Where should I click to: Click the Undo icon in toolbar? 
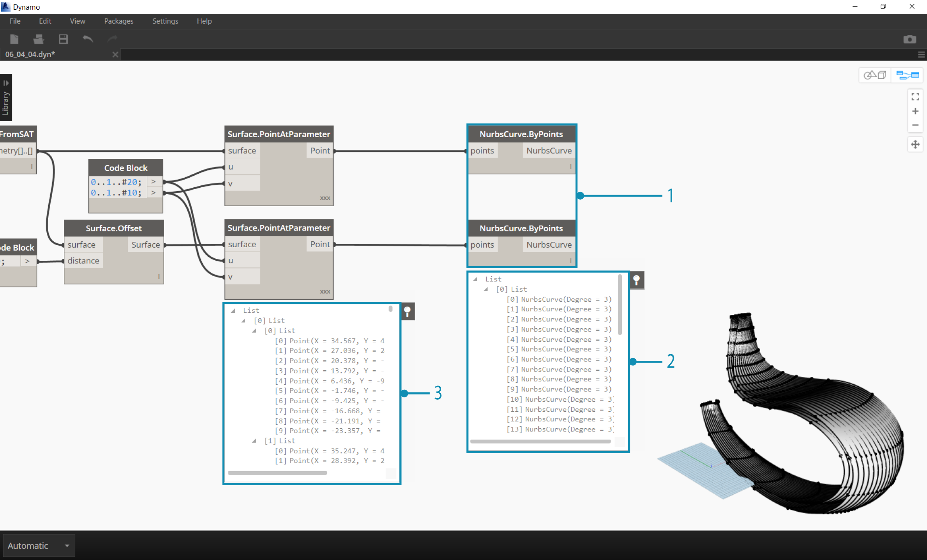(x=88, y=38)
